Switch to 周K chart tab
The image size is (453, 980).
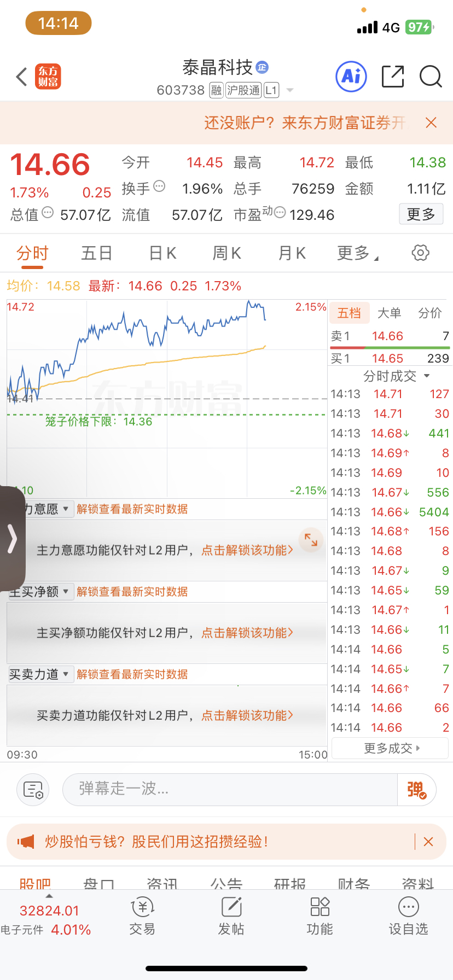(227, 253)
